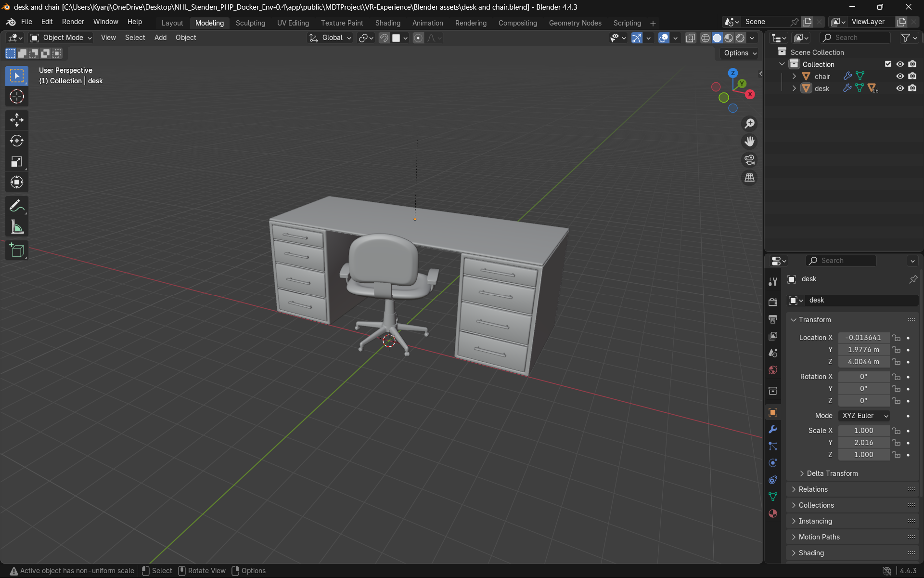The height and width of the screenshot is (578, 924).
Task: Click the Zoom view icon in viewport
Action: pos(749,124)
